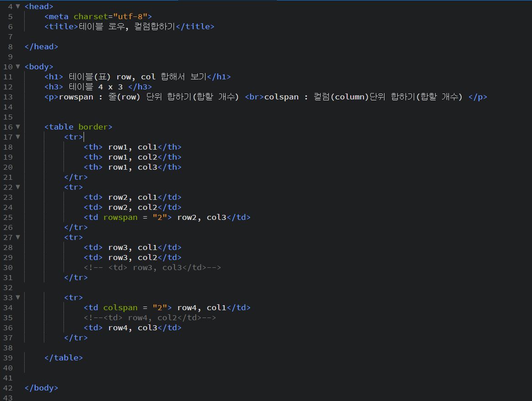Click line number 13 in the gutter

tap(8, 97)
